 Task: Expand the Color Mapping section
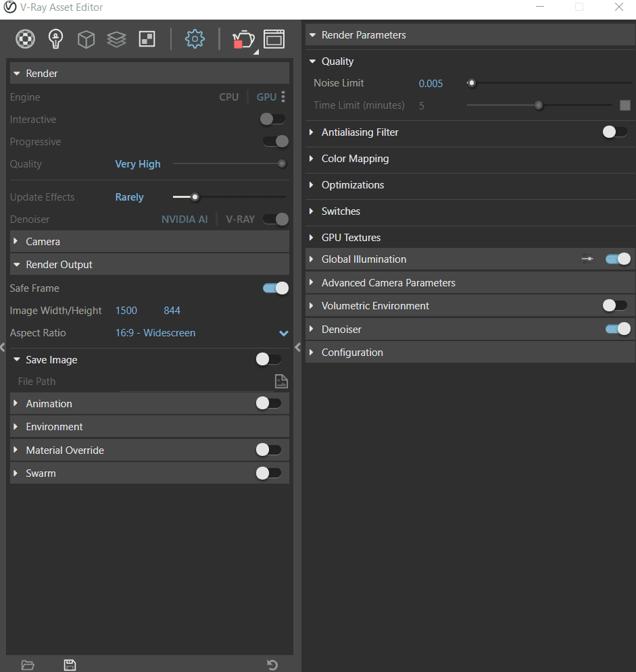[355, 159]
